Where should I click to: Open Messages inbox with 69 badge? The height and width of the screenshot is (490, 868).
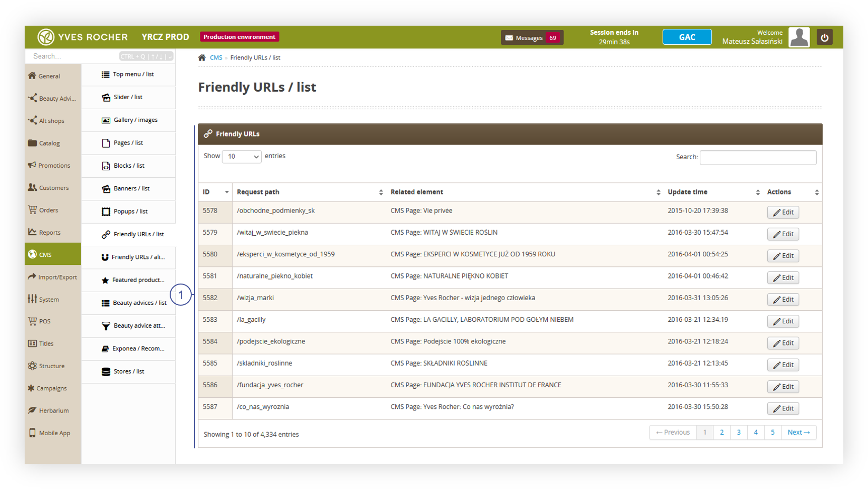532,38
